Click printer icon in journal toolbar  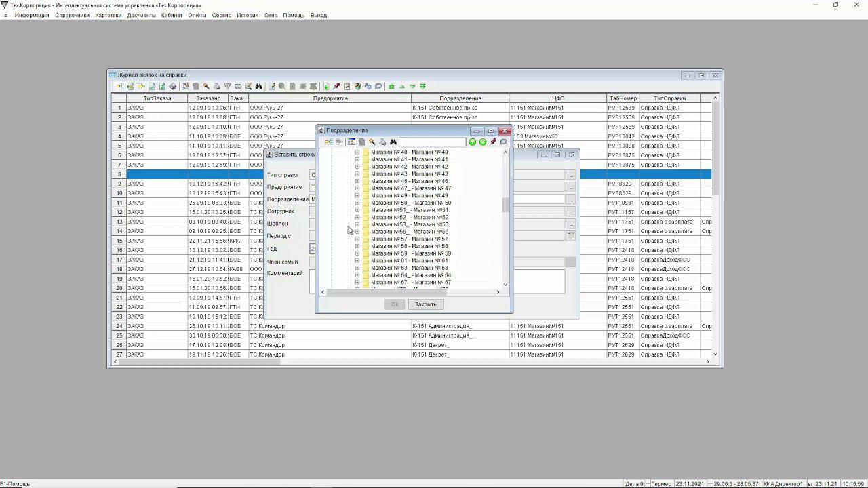(216, 87)
